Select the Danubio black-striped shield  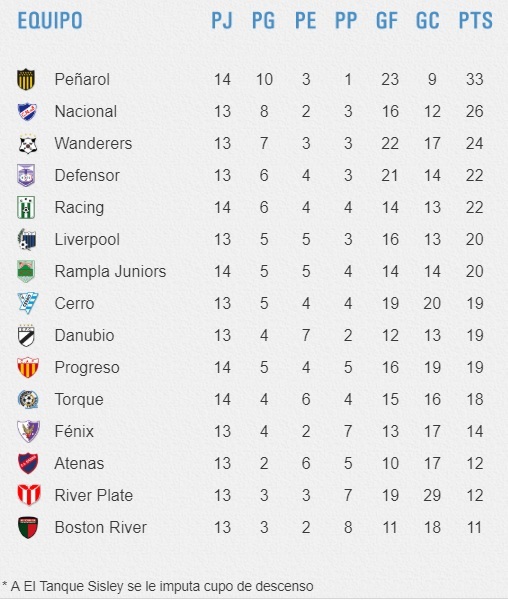click(x=26, y=336)
